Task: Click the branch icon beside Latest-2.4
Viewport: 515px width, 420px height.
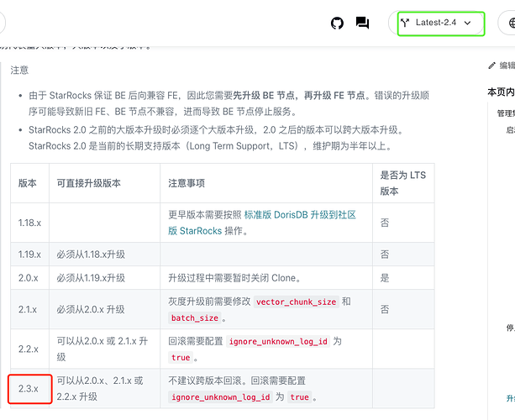Action: click(406, 23)
